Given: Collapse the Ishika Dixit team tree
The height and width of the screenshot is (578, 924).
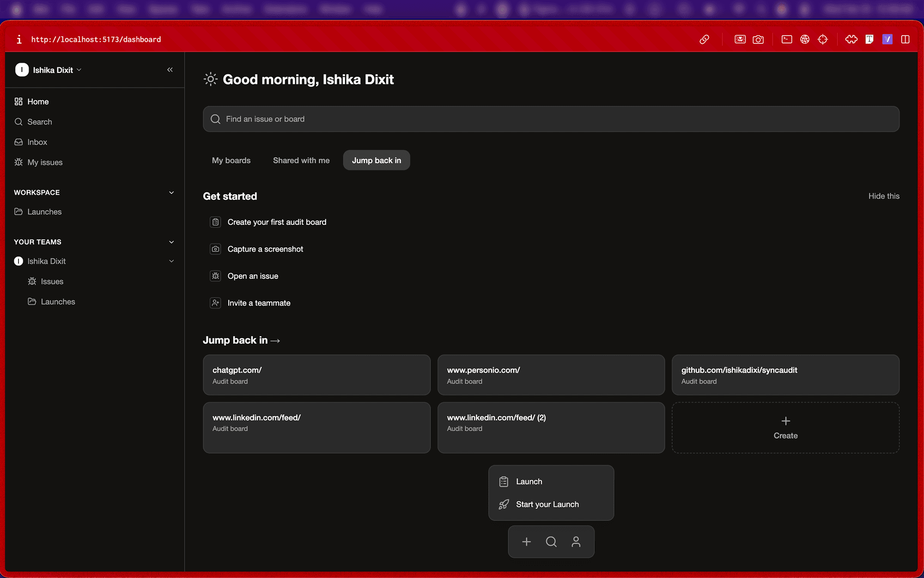Looking at the screenshot, I should tap(171, 261).
